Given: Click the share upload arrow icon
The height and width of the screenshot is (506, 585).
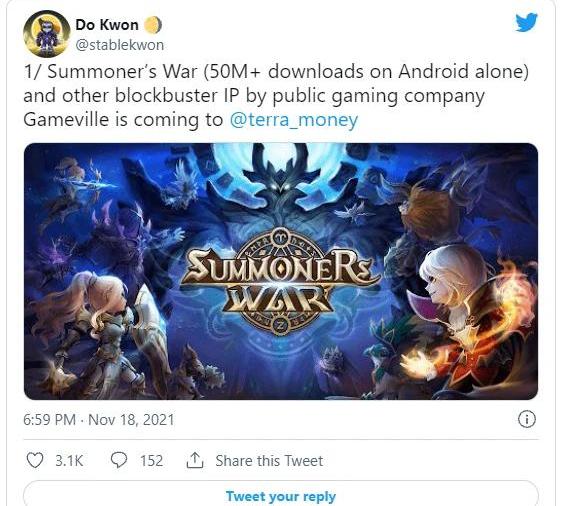Looking at the screenshot, I should 195,460.
